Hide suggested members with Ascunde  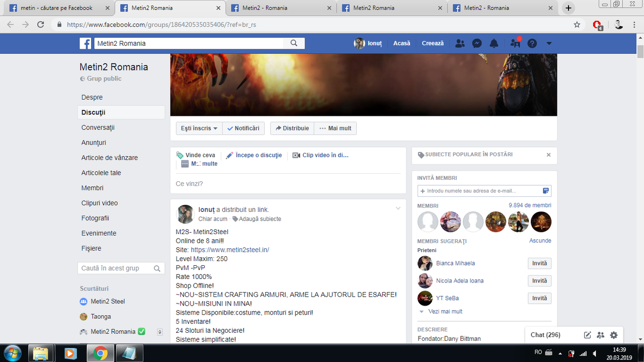pos(540,241)
